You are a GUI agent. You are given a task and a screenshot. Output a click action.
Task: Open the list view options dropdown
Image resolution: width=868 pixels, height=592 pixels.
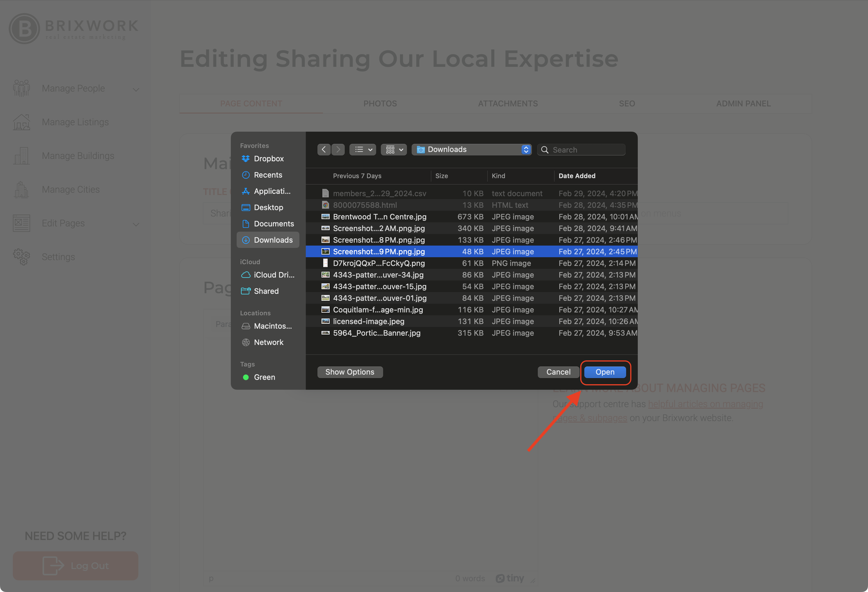[x=363, y=149]
